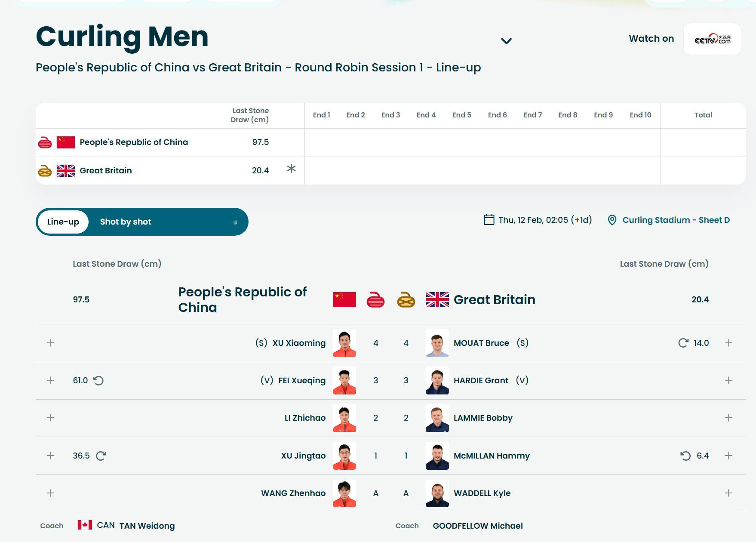This screenshot has width=756, height=542.
Task: Open WADDELL Kyle's player photo
Action: tap(437, 493)
